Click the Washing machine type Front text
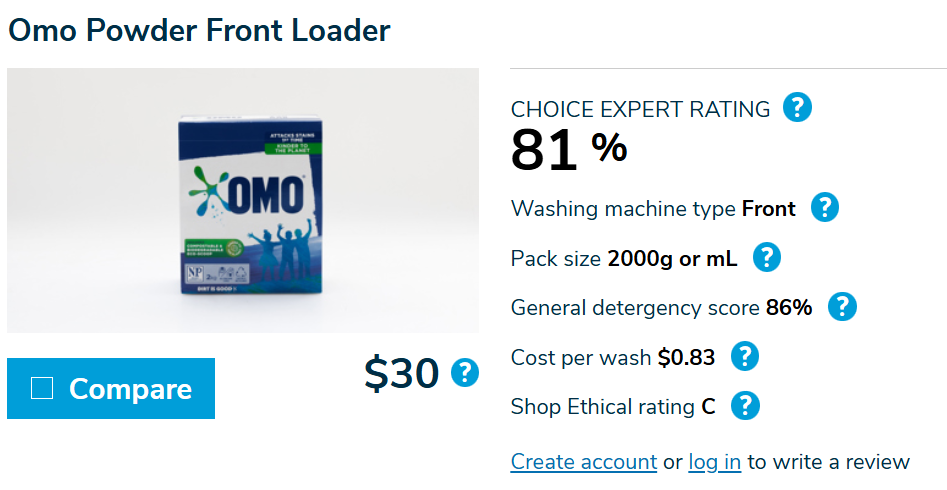 coord(768,209)
